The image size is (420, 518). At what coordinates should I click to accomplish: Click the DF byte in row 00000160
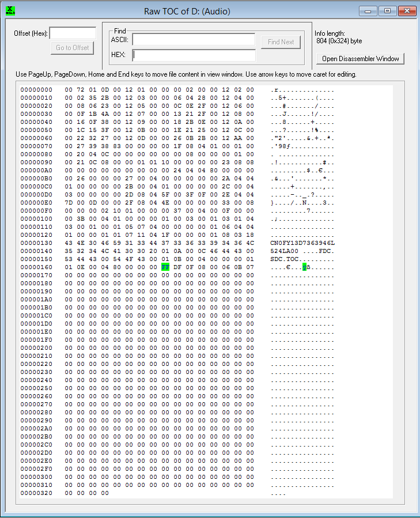point(177,267)
